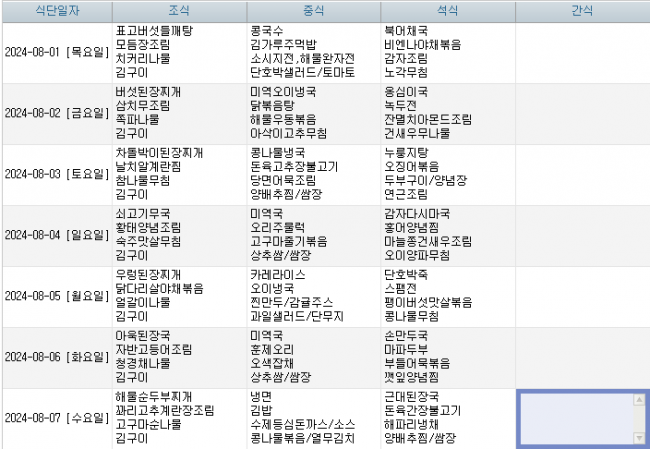Click the 식단일자 column header
650x449 pixels.
pyautogui.click(x=55, y=10)
